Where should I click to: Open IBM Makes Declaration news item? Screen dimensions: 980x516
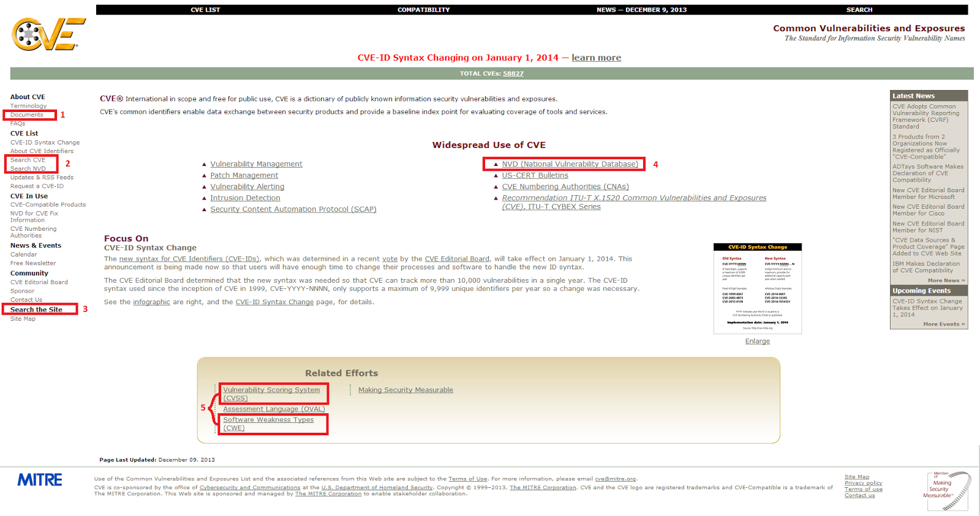coord(926,267)
